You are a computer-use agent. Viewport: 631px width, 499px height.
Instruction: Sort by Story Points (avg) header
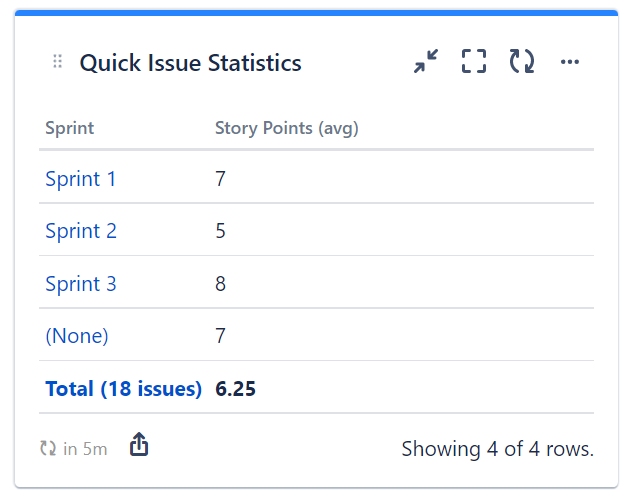(287, 128)
